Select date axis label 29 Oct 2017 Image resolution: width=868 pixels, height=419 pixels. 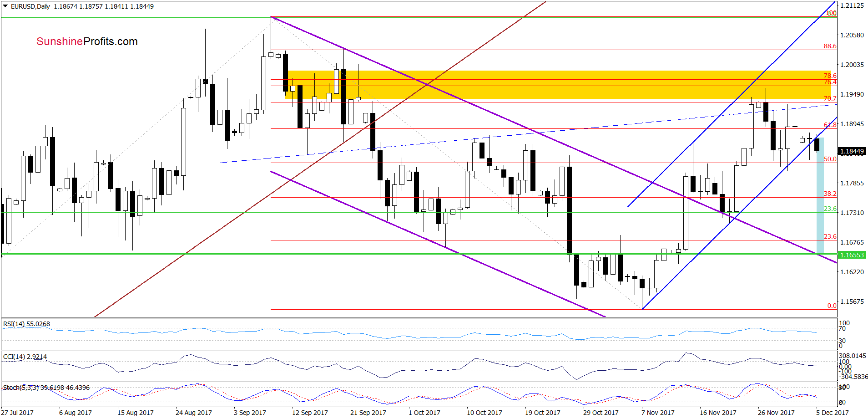(x=601, y=413)
